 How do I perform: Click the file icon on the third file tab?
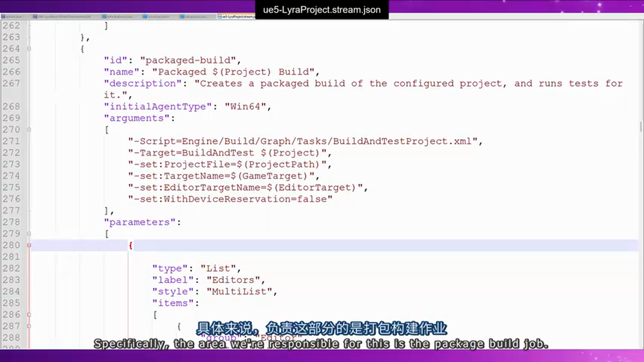coord(104,16)
